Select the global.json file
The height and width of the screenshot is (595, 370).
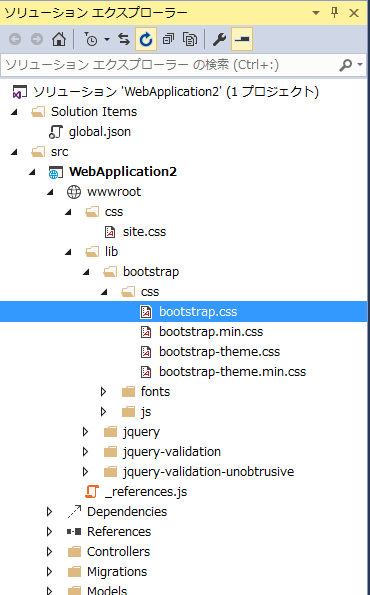point(99,132)
